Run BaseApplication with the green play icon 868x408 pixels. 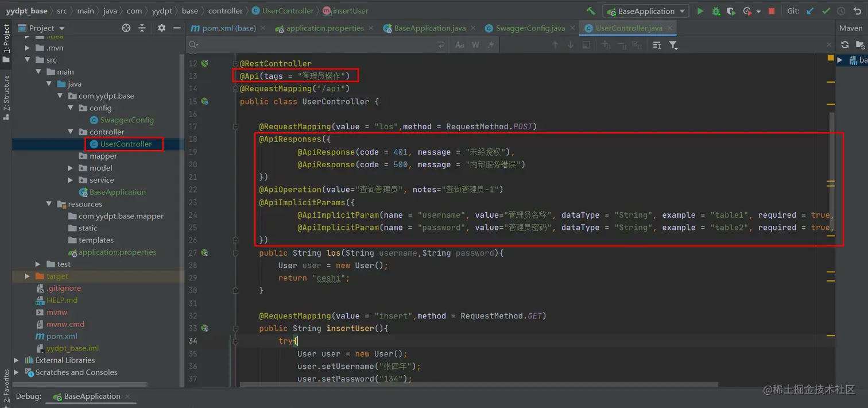(x=700, y=11)
